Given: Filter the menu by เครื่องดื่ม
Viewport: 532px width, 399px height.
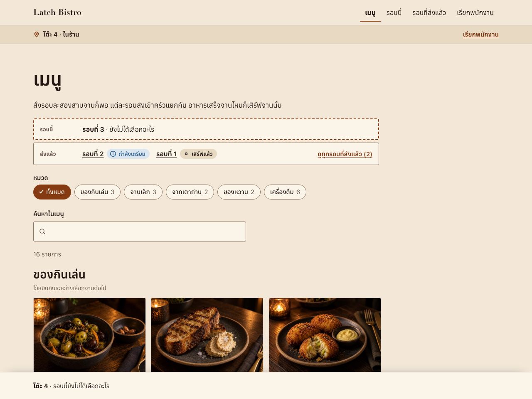Looking at the screenshot, I should coord(285,192).
